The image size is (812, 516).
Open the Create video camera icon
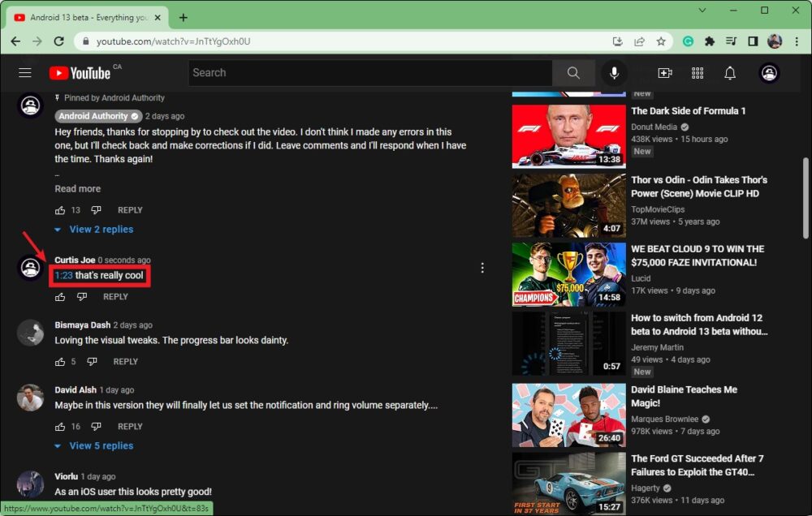click(665, 73)
